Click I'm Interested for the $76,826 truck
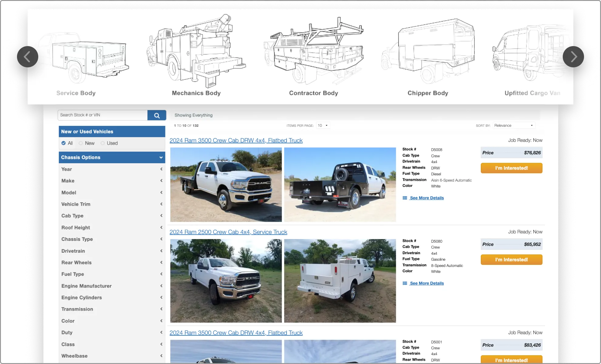Image resolution: width=601 pixels, height=364 pixels. [511, 168]
